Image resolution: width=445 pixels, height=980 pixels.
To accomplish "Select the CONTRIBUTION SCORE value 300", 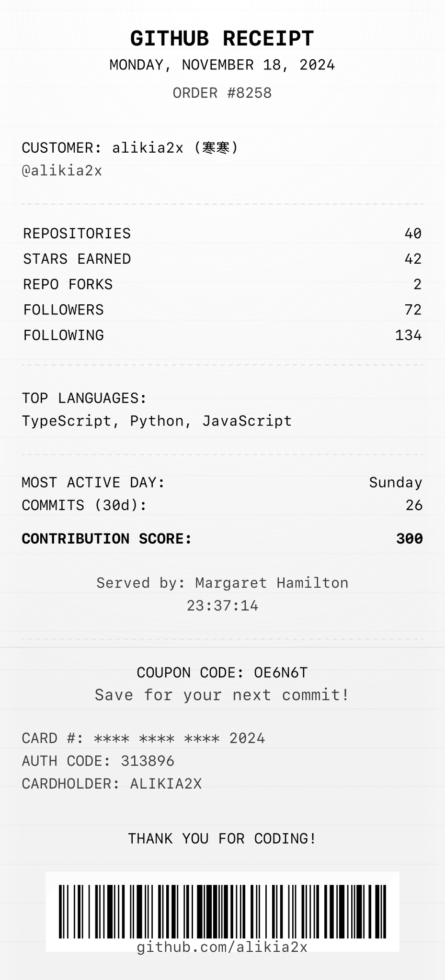I will click(409, 539).
